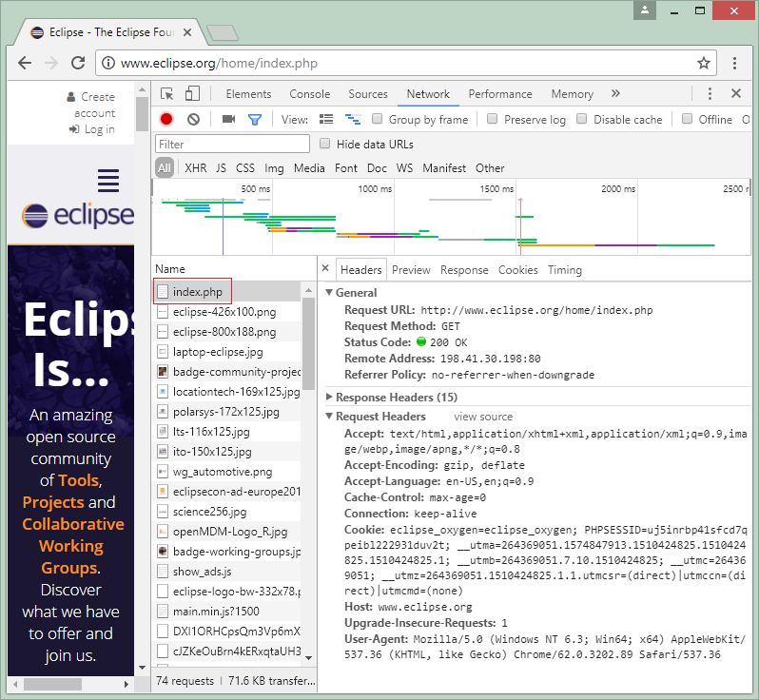This screenshot has height=700, width=759.
Task: Click the inspect element picker icon
Action: click(167, 94)
